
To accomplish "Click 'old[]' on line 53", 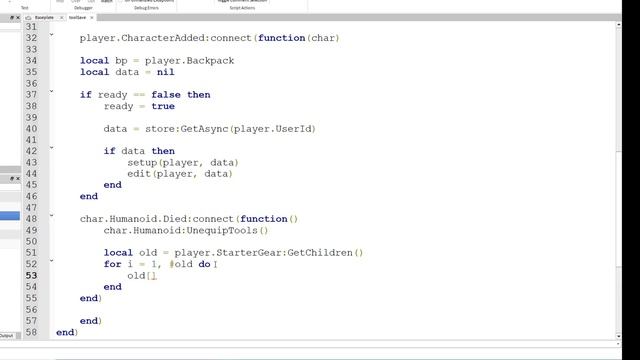I will click(x=142, y=276).
